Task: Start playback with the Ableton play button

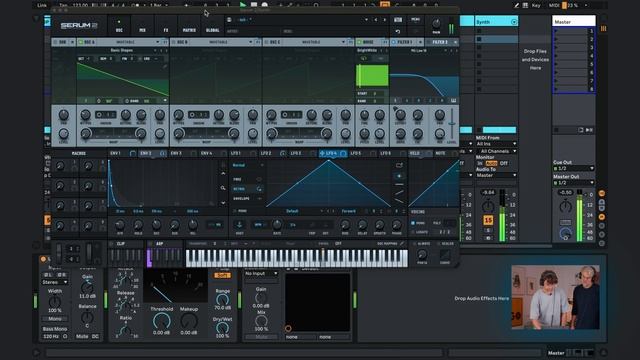Action: 243,5
